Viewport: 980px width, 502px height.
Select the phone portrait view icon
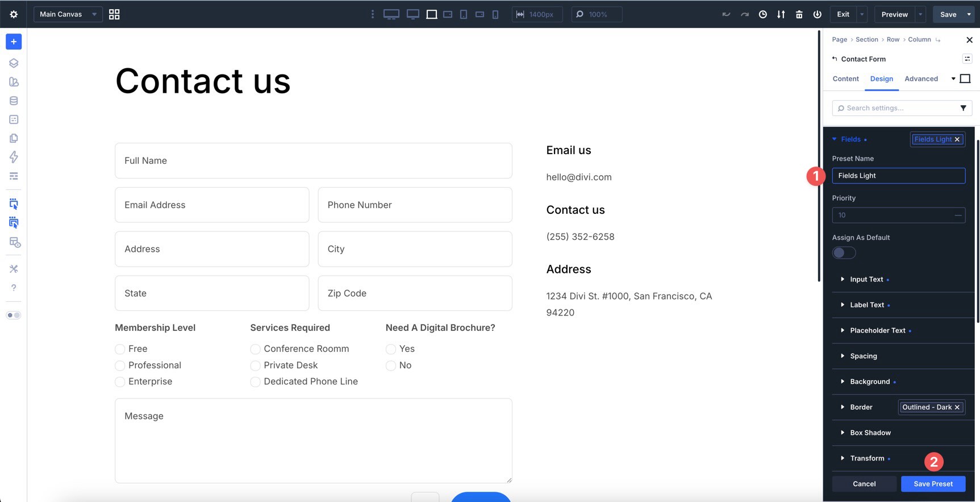495,14
